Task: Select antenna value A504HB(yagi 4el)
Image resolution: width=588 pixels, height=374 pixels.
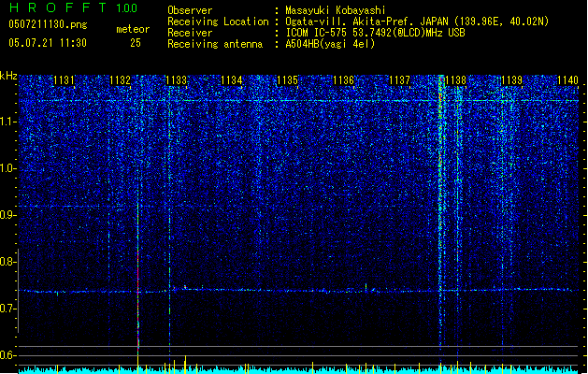Action: (330, 44)
